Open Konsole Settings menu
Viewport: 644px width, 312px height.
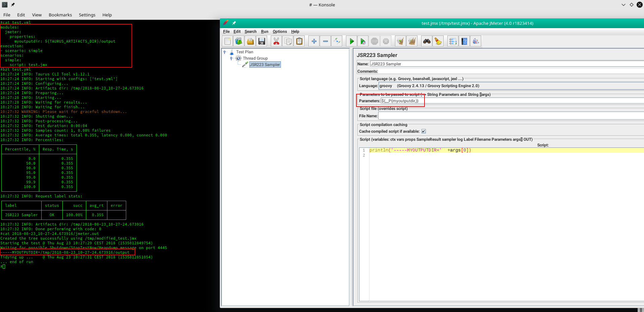[x=87, y=15]
